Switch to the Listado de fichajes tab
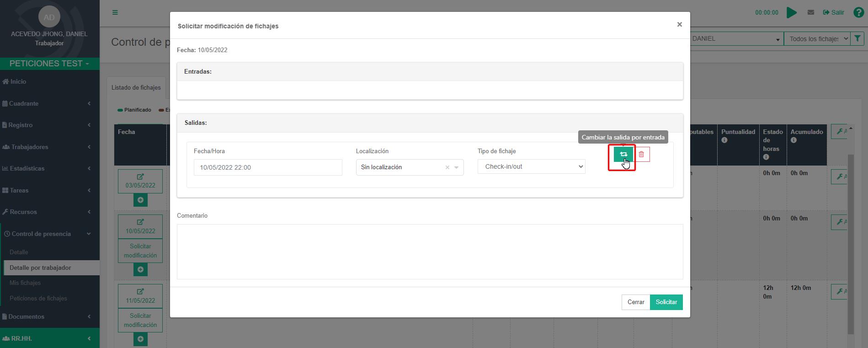Viewport: 868px width, 348px height. pyautogui.click(x=136, y=87)
